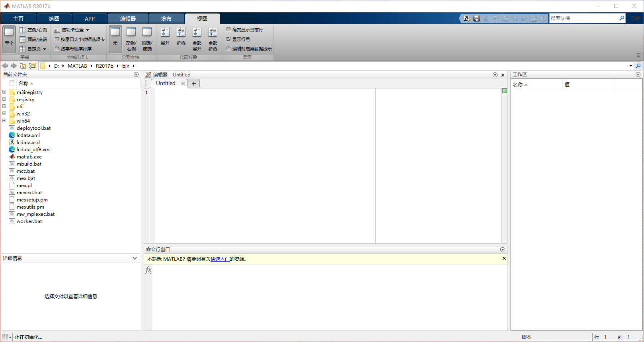Switch to the 编辑器 ribbon tab
Screen dimensions: 644x342
click(x=128, y=19)
